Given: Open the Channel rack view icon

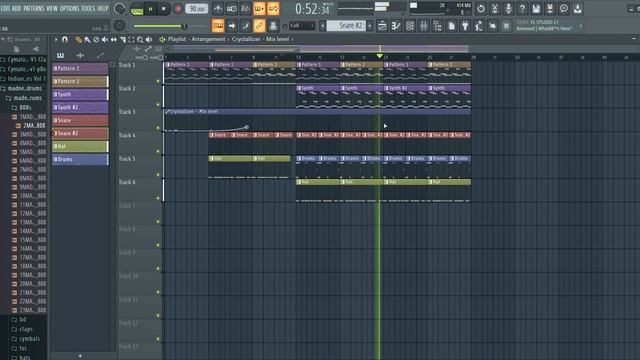Looking at the screenshot, I should (x=410, y=26).
